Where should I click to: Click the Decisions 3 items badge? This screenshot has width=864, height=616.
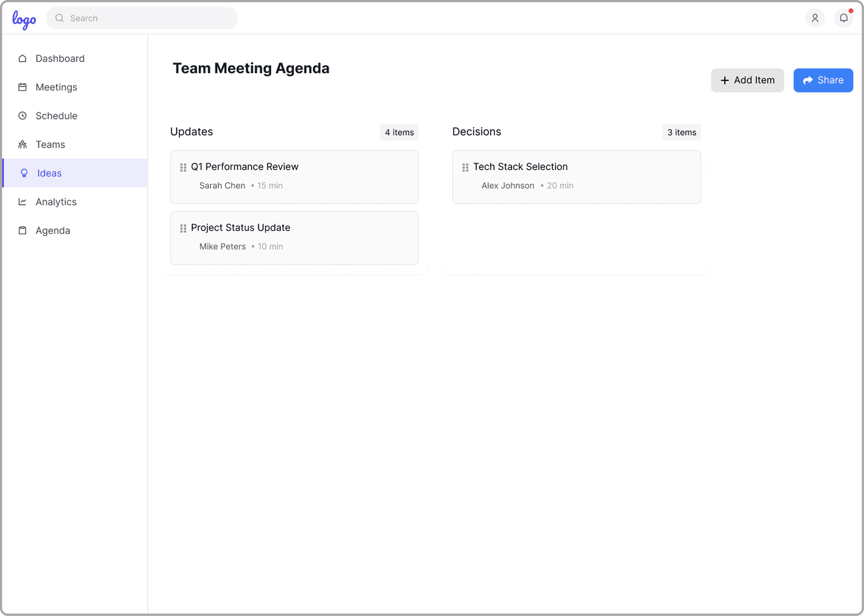(x=681, y=133)
